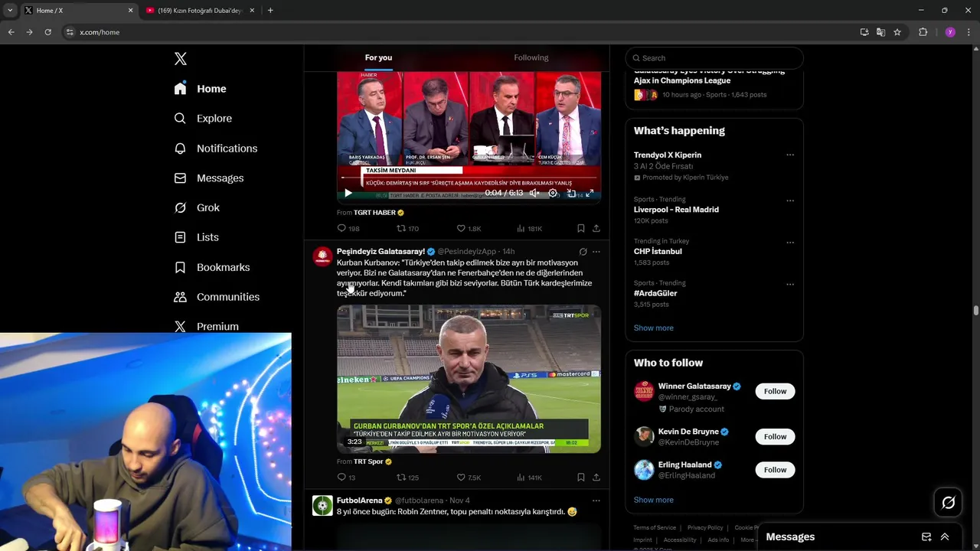The height and width of the screenshot is (551, 980).
Task: Like the TGRT Haber post
Action: 469,228
